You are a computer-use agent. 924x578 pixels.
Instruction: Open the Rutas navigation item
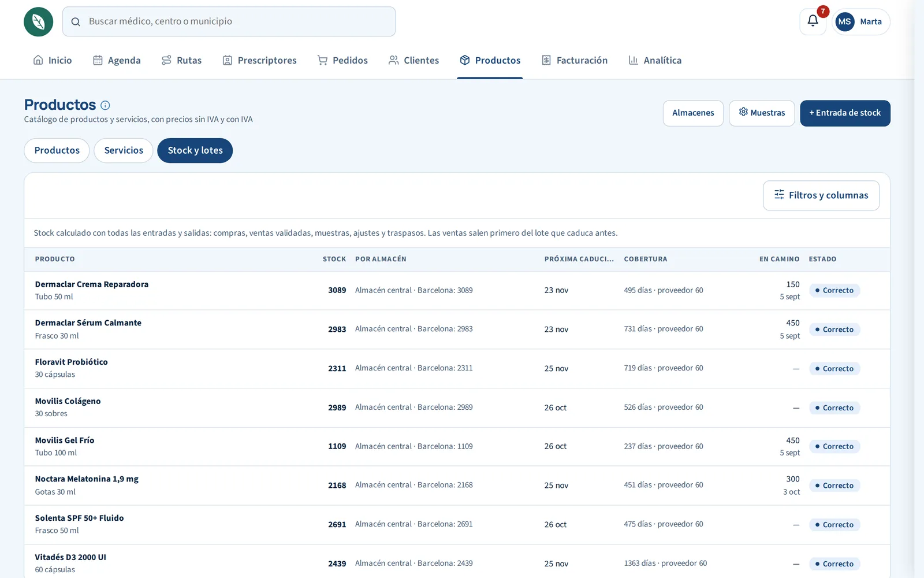click(181, 60)
